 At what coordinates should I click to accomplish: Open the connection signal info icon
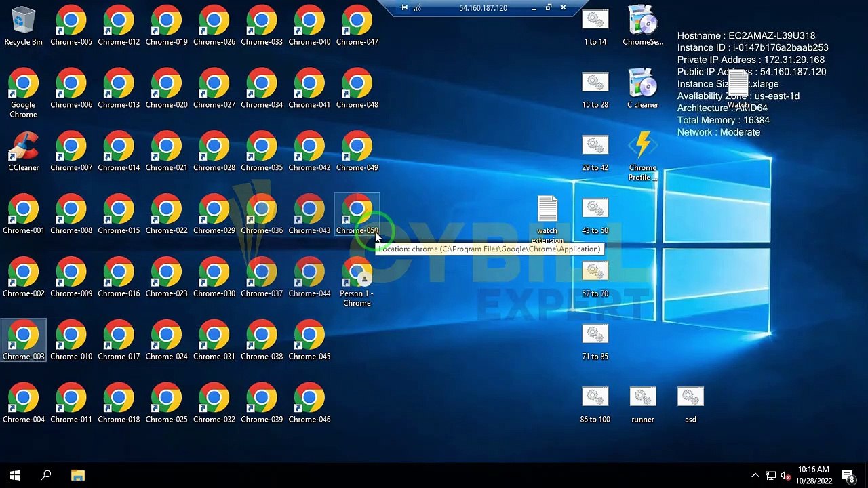coord(417,7)
